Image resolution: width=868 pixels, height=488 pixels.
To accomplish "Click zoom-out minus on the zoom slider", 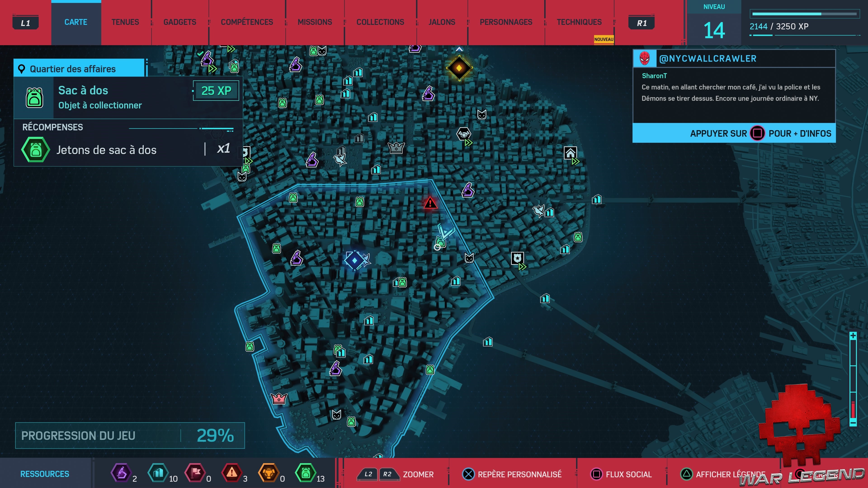I will click(853, 422).
